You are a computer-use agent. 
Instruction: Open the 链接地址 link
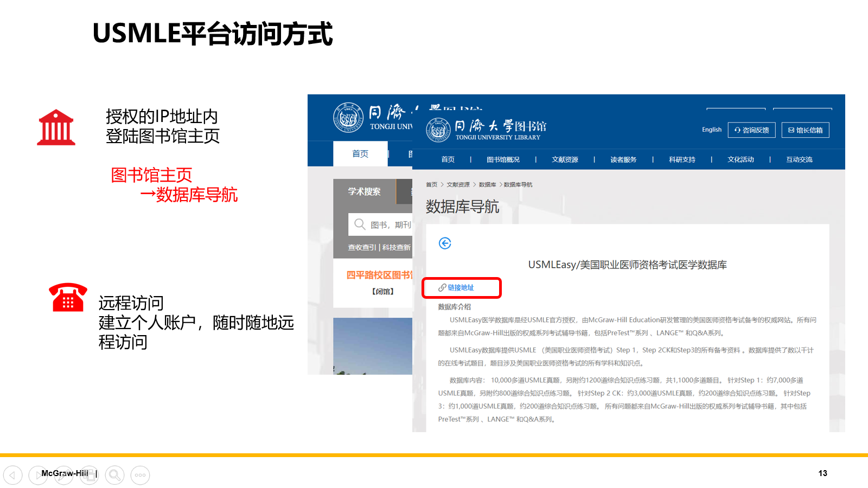(x=461, y=288)
